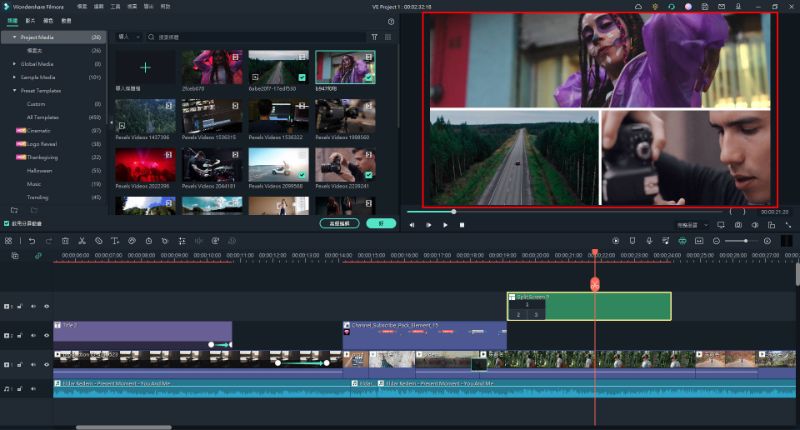
Task: Click the help question mark icon in media panel
Action: (391, 21)
